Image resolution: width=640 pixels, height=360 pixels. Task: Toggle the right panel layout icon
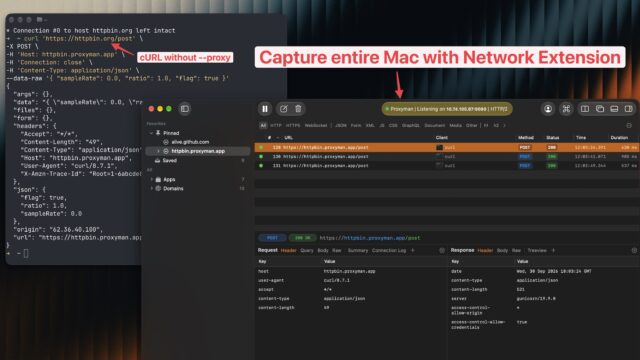click(x=629, y=109)
